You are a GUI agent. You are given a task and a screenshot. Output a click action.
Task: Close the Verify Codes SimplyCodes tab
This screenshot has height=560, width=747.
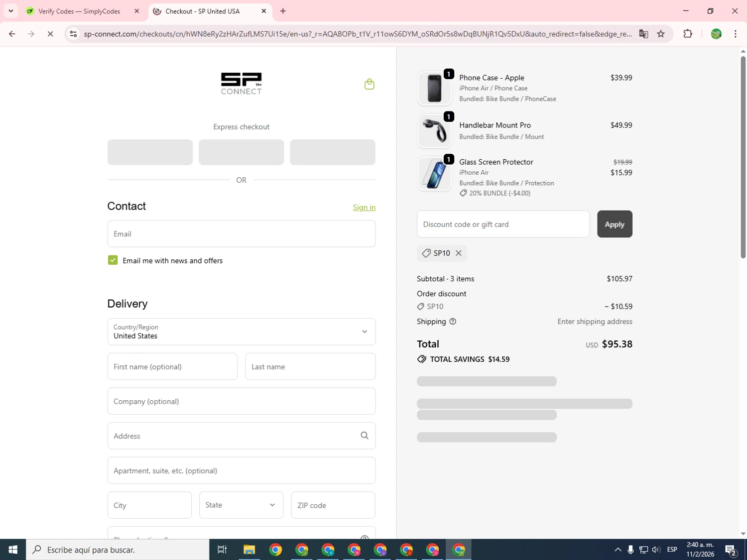[x=137, y=11]
